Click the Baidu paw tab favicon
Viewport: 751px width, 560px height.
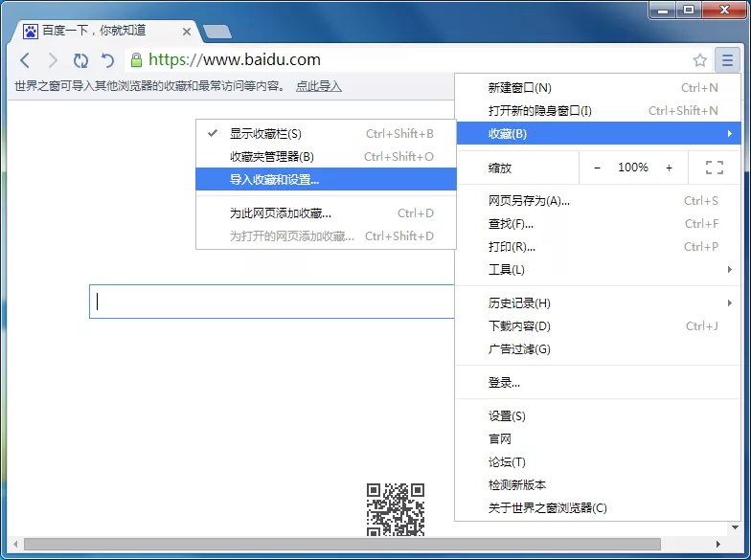pyautogui.click(x=31, y=31)
